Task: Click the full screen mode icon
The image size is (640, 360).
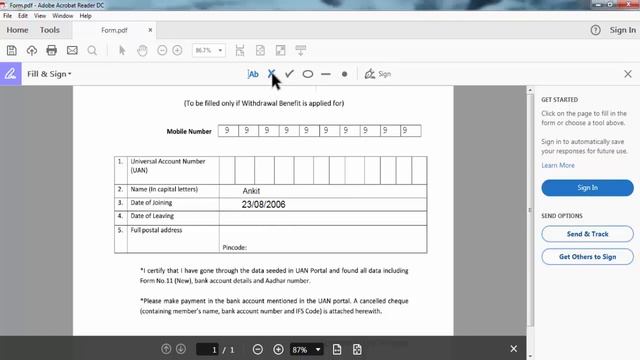Action: 280,50
